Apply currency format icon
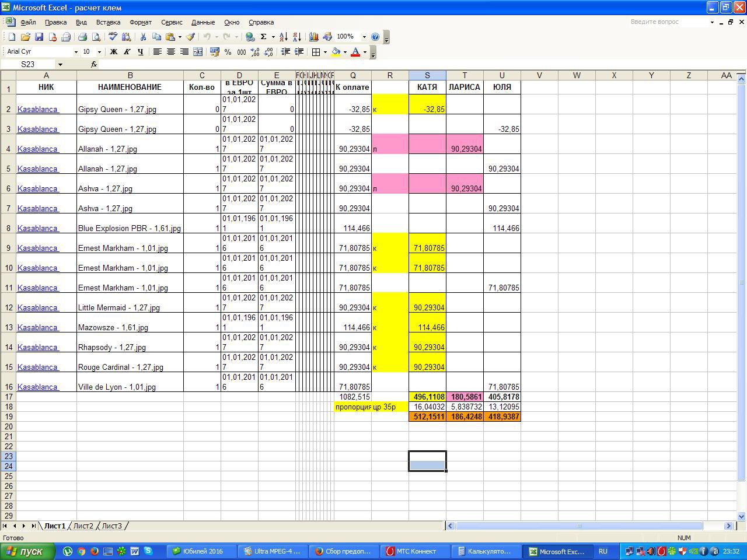This screenshot has height=560, width=747. [214, 52]
